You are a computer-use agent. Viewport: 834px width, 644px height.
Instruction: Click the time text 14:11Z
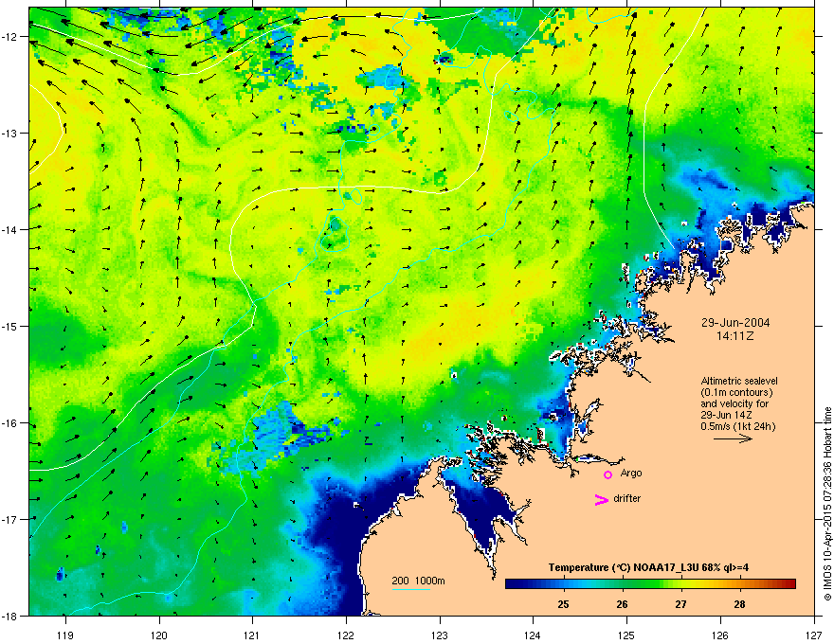coord(735,336)
